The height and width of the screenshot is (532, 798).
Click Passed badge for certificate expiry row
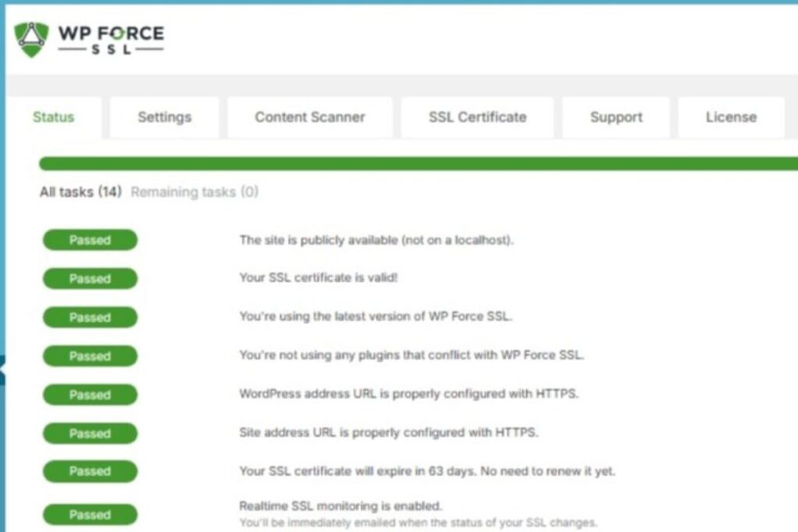[x=90, y=471]
